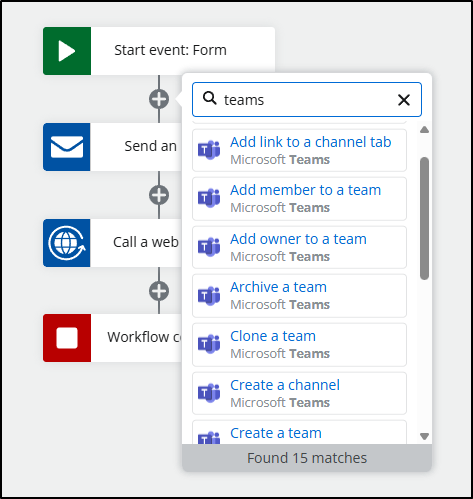Click scrollbar down arrow in results list
473x499 pixels.
tap(424, 436)
